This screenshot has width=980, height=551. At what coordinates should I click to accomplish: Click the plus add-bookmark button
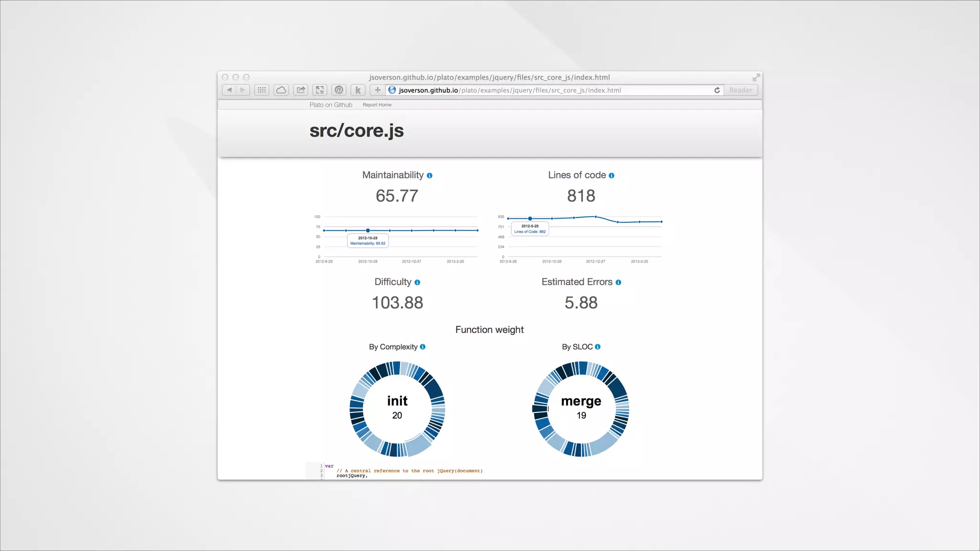pos(378,90)
